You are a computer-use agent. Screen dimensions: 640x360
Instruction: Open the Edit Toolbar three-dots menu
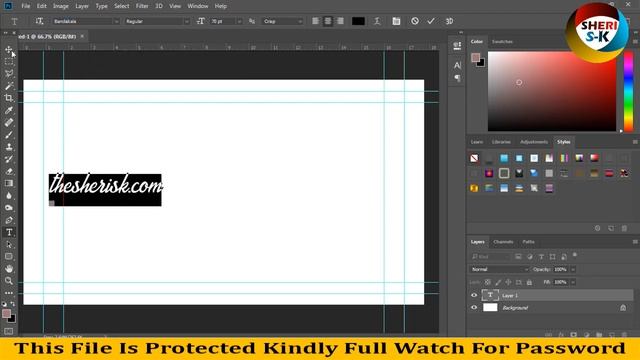pyautogui.click(x=9, y=293)
